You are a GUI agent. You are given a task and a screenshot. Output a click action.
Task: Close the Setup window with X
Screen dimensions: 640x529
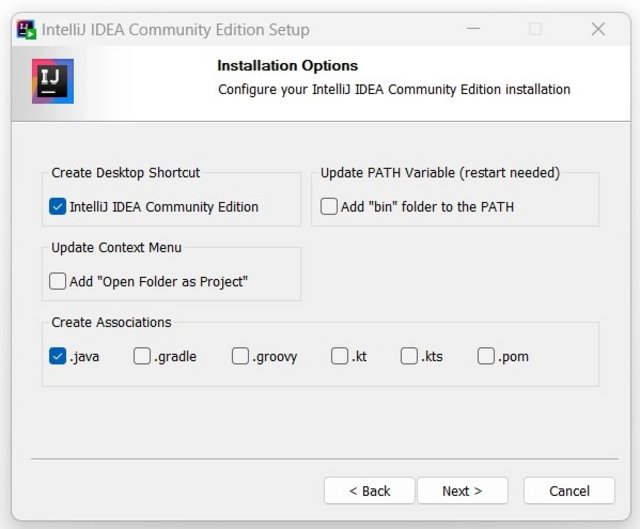coord(598,29)
